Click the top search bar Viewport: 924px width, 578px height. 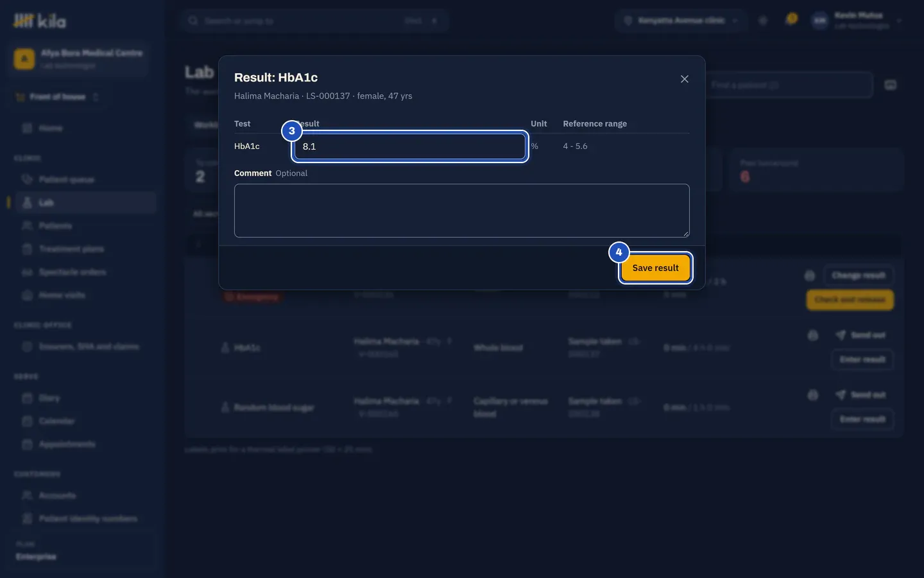[314, 21]
